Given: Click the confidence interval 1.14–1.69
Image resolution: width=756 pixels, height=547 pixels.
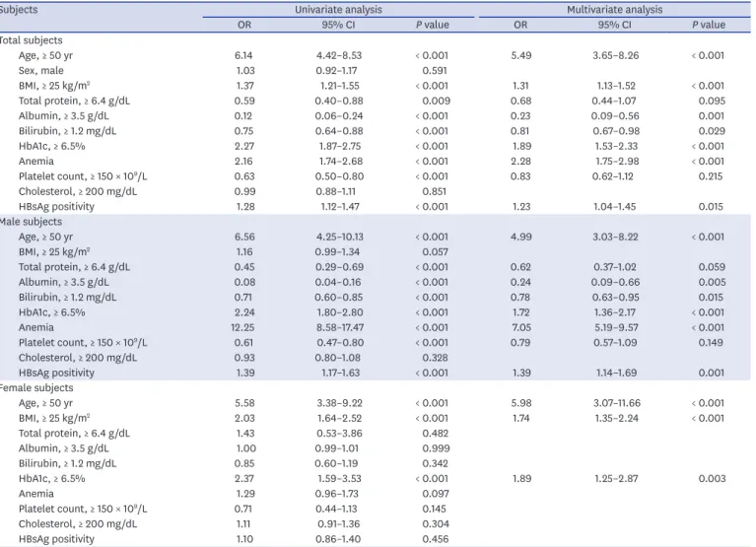Looking at the screenshot, I should pyautogui.click(x=616, y=373).
